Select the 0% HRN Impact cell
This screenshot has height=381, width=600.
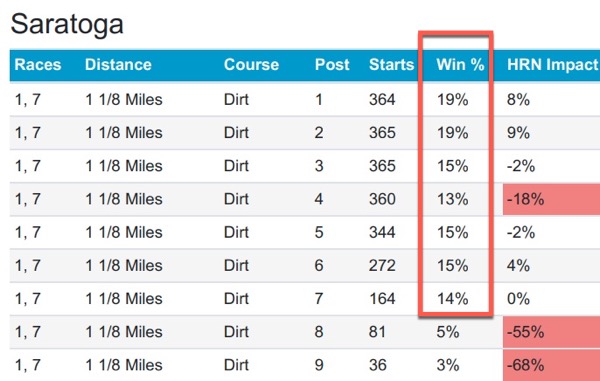click(x=518, y=299)
